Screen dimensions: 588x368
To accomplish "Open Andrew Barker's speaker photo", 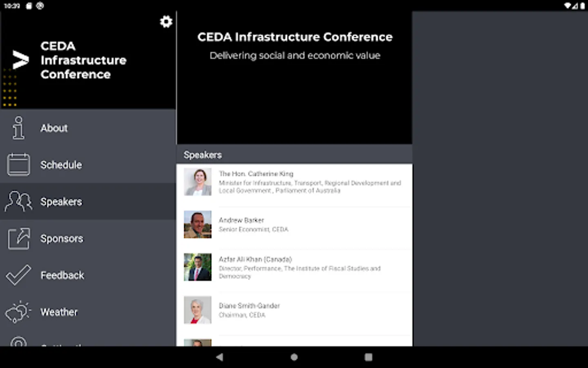I will [x=198, y=224].
